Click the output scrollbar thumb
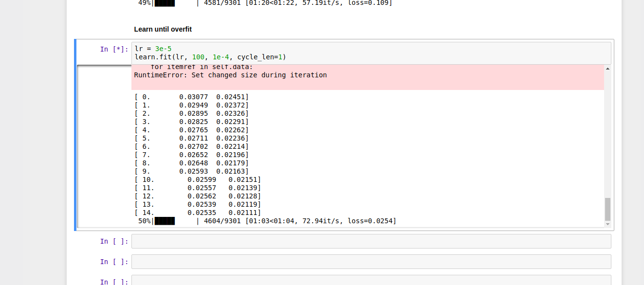Image resolution: width=644 pixels, height=285 pixels. pyautogui.click(x=607, y=209)
